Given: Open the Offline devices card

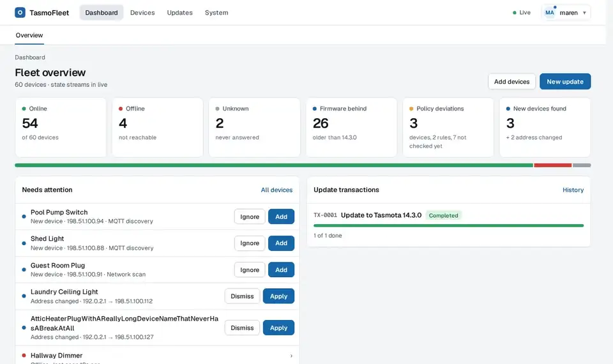Looking at the screenshot, I should [x=158, y=128].
